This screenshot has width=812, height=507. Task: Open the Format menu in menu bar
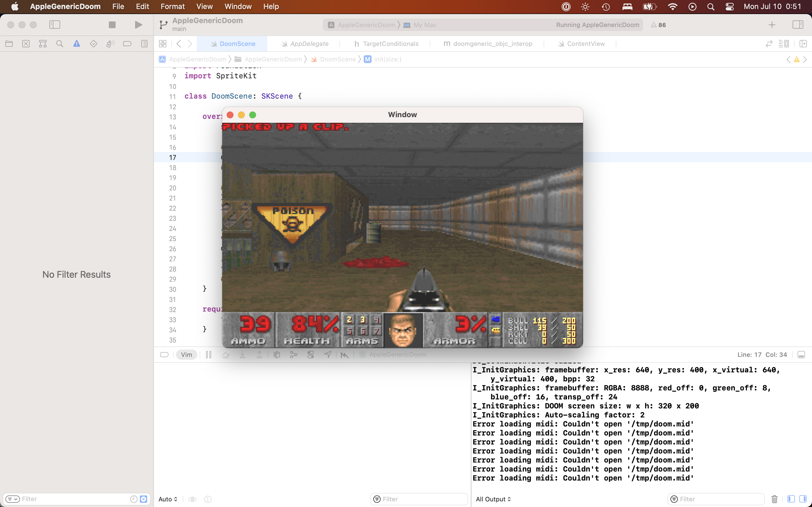pos(173,6)
